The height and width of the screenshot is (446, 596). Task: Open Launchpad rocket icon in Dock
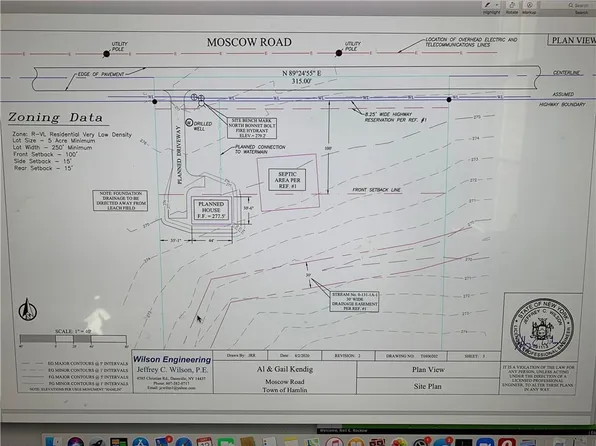[97, 442]
